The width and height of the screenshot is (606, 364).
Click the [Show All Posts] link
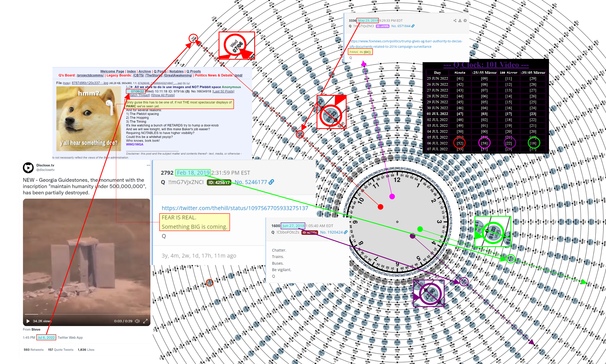(x=163, y=95)
